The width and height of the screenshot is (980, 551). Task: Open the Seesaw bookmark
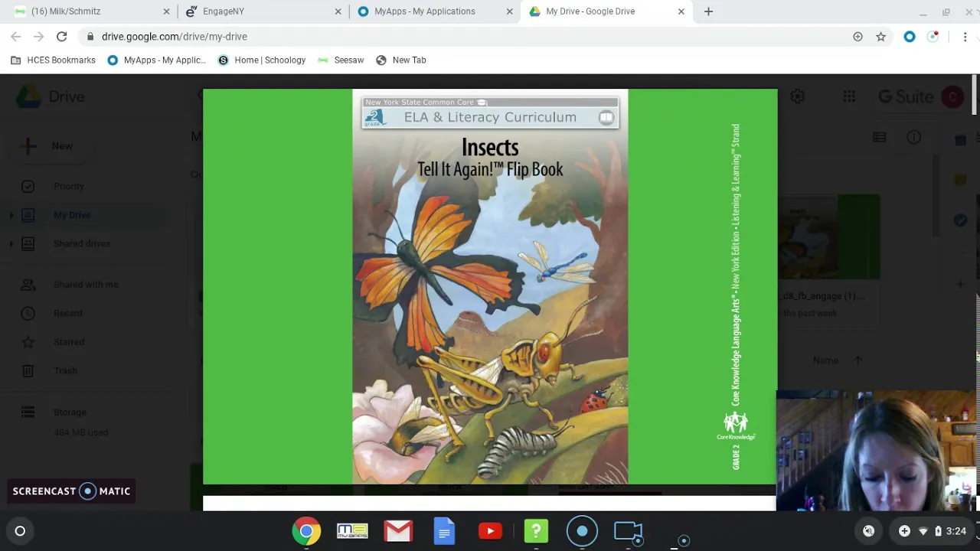[x=341, y=60]
